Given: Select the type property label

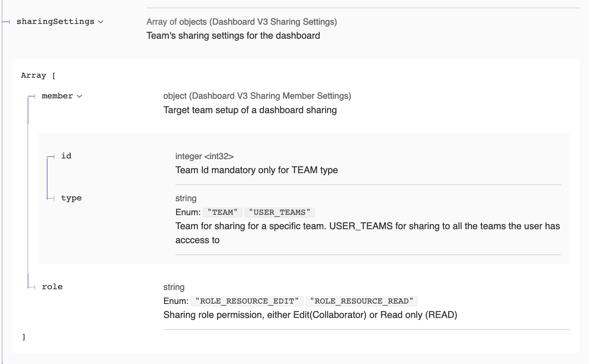Looking at the screenshot, I should 71,198.
